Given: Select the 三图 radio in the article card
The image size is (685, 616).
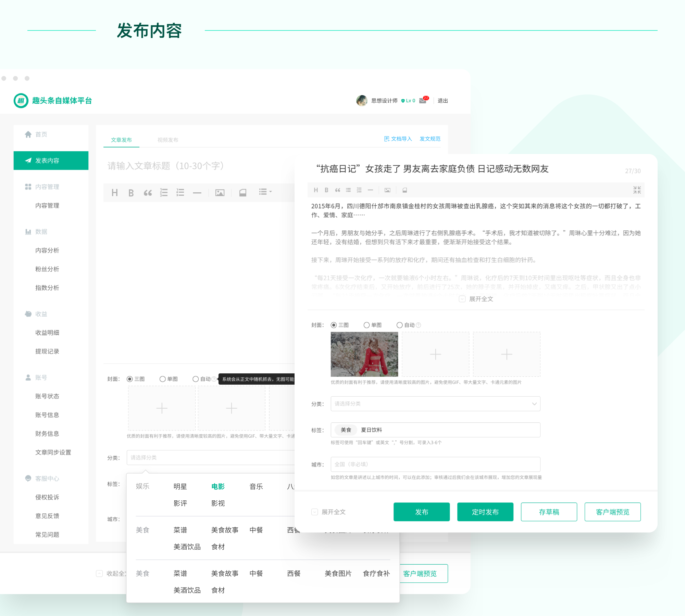Looking at the screenshot, I should coord(334,325).
